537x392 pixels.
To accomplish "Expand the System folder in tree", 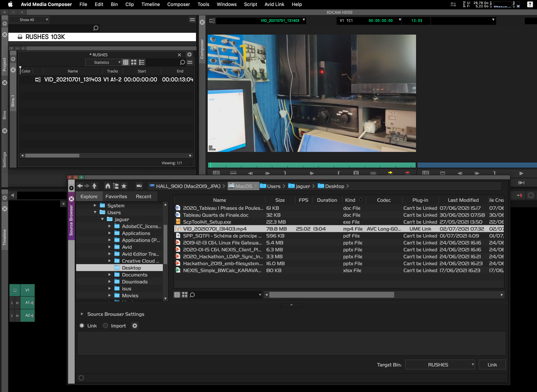I will [x=95, y=205].
